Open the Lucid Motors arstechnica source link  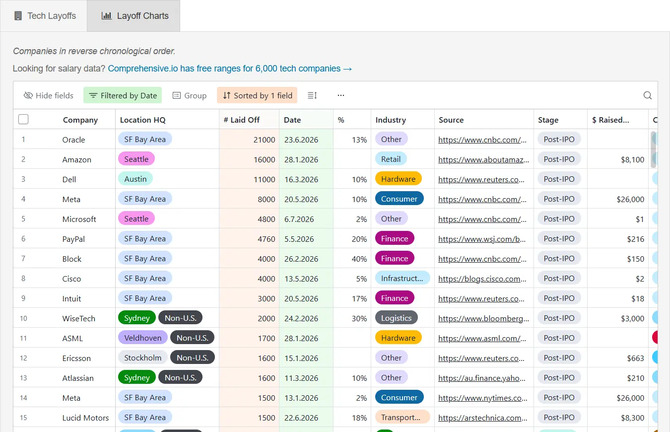[483, 417]
